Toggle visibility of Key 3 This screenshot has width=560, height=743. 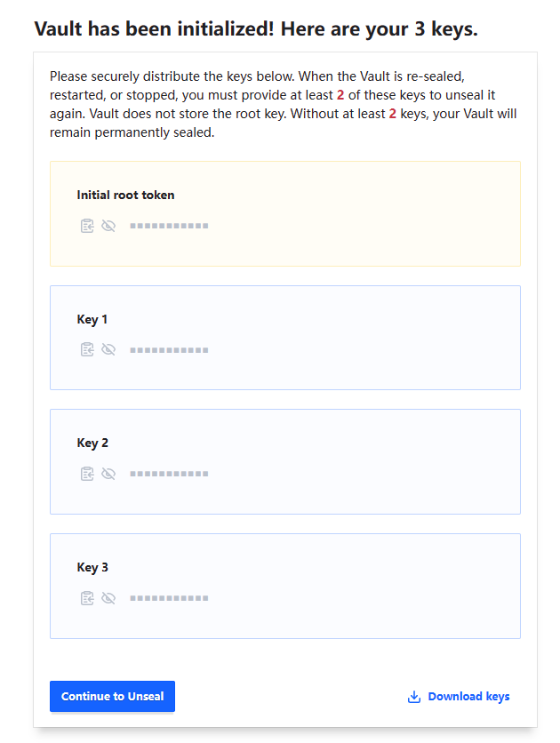pos(108,598)
